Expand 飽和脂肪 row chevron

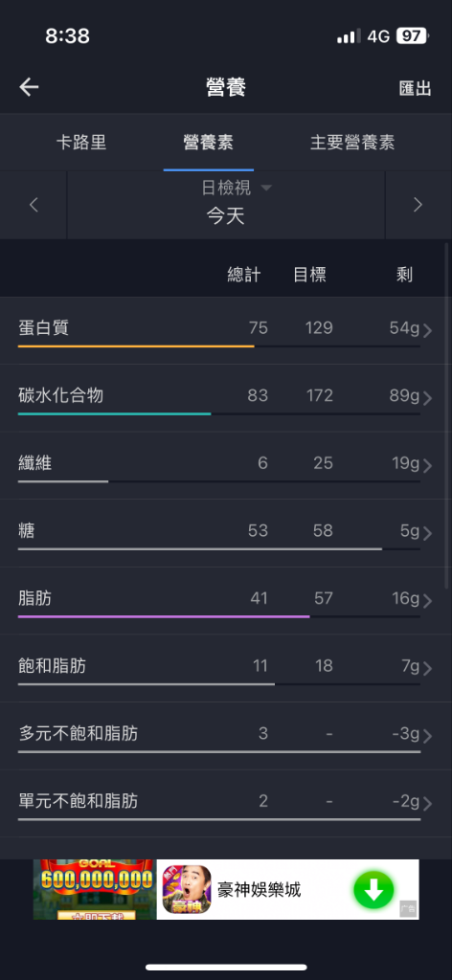tap(428, 669)
